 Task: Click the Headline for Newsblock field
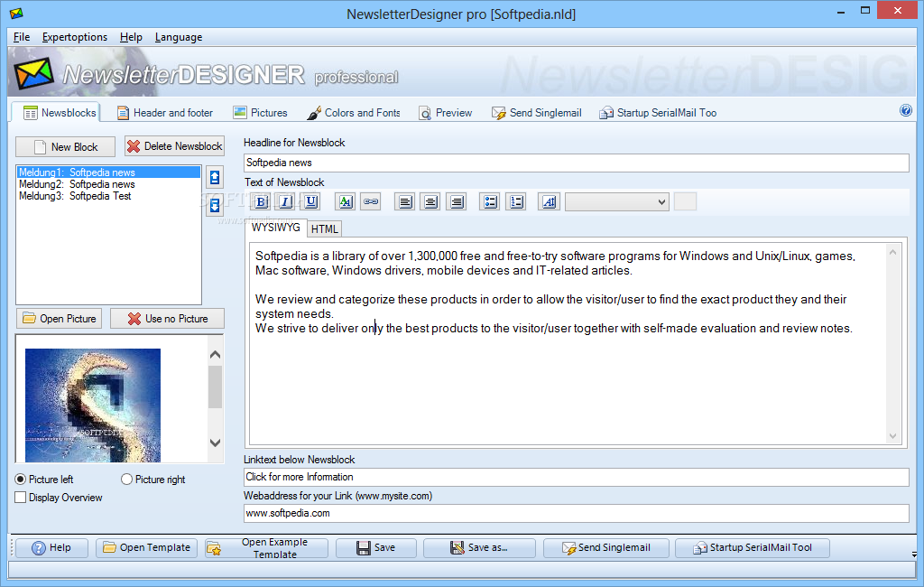click(x=576, y=163)
